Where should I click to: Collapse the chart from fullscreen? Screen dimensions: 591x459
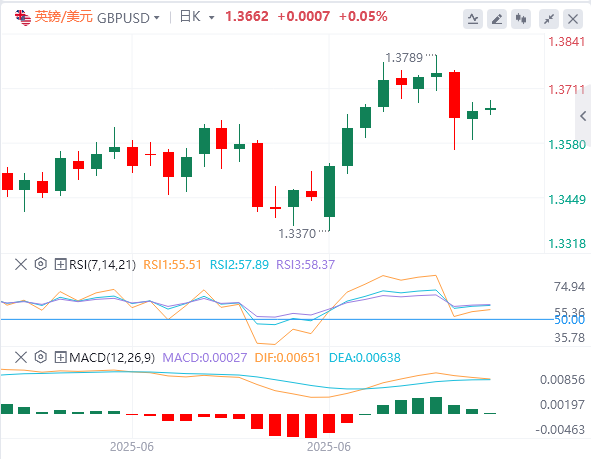[x=549, y=18]
